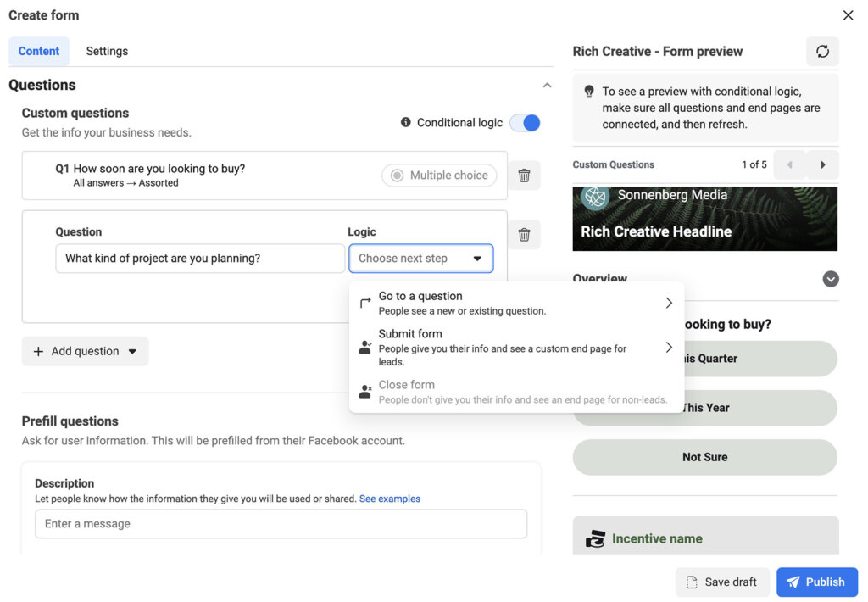Delete the project planning question

coord(524,234)
